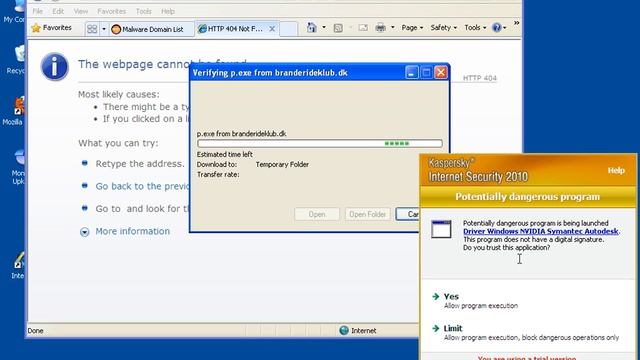Click the Quick Tabs grid icon
This screenshot has height=360, width=640.
(x=92, y=29)
